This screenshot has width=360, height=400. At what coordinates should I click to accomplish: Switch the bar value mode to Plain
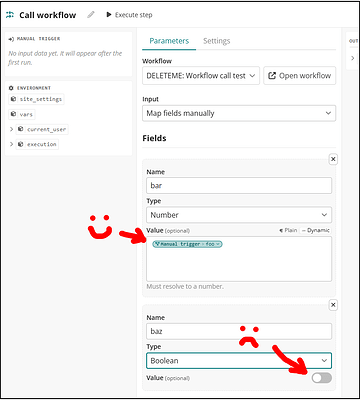(x=288, y=230)
